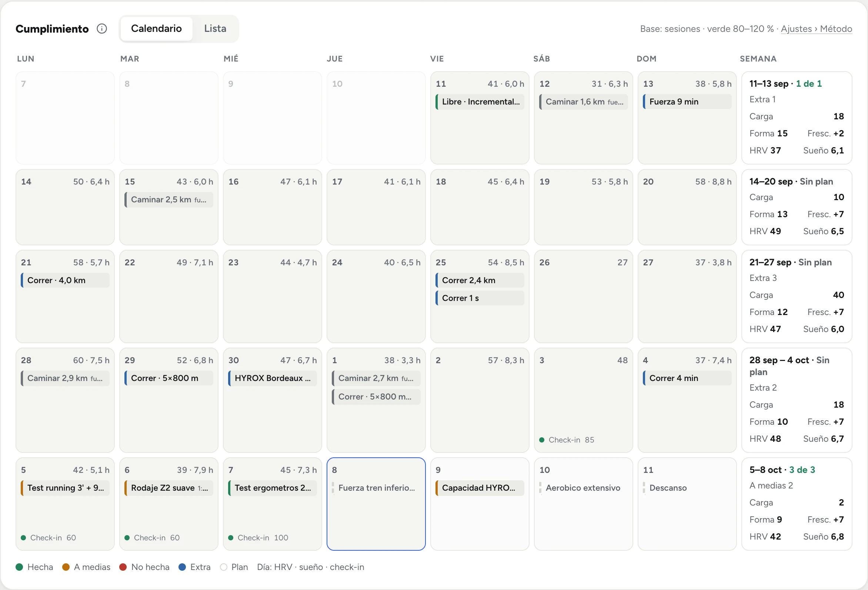Select day 20 cell with 58 · 8,8 h
This screenshot has width=868, height=590.
tap(687, 207)
